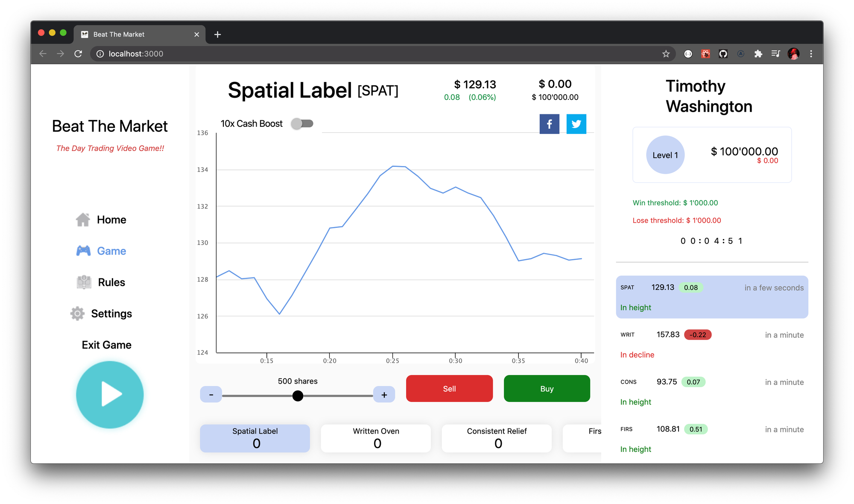The image size is (854, 504).
Task: Click the Facebook share icon
Action: [549, 124]
